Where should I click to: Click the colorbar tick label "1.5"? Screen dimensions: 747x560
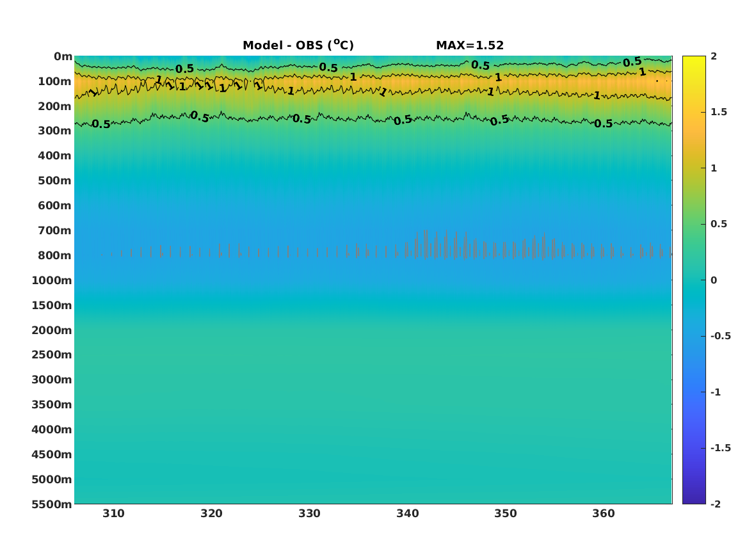[x=719, y=112]
